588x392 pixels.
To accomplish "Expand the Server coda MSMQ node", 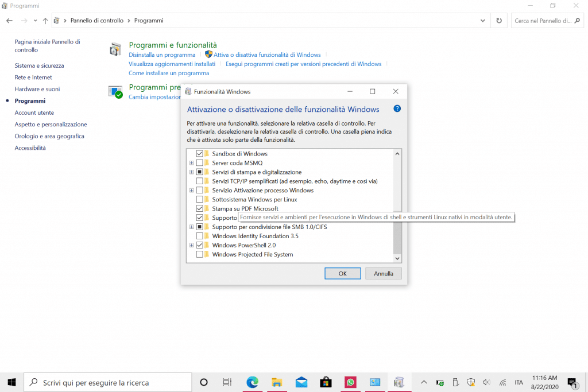I will pos(192,163).
